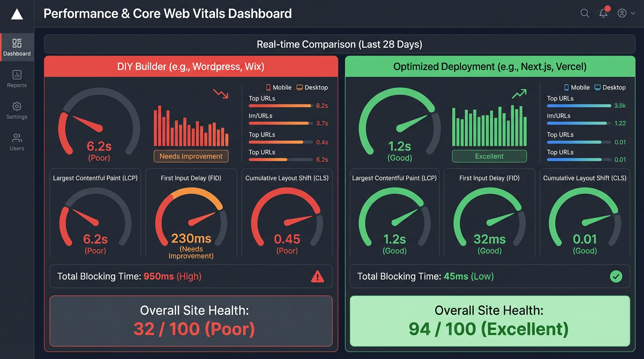Click the red downward trend arrow

[x=220, y=93]
